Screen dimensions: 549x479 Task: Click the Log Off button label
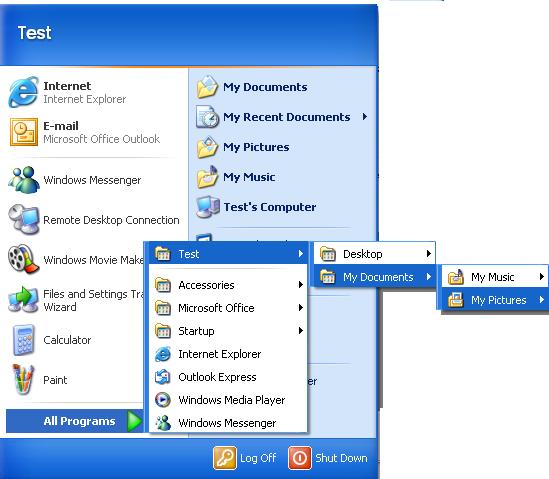pos(258,458)
